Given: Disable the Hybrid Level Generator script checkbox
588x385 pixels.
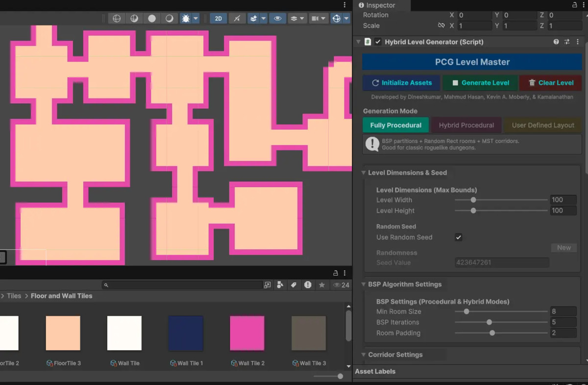Looking at the screenshot, I should 378,42.
